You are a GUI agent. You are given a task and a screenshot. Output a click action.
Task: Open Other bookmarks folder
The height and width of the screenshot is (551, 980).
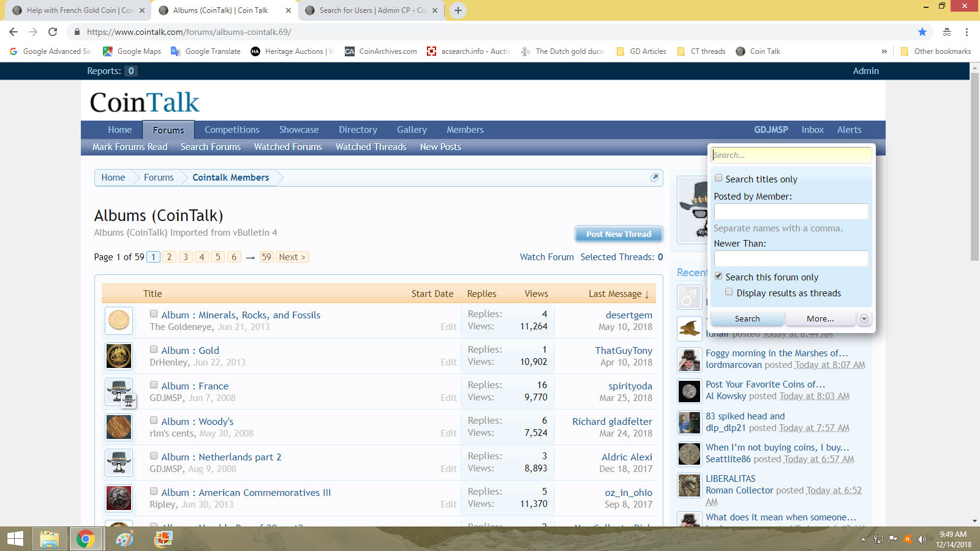pyautogui.click(x=936, y=51)
